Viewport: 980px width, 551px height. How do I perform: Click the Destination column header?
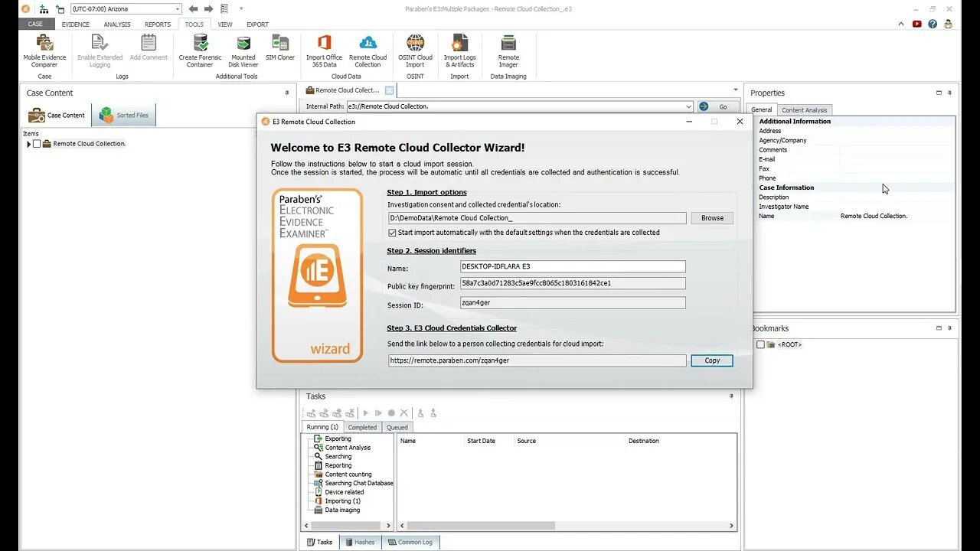point(643,441)
